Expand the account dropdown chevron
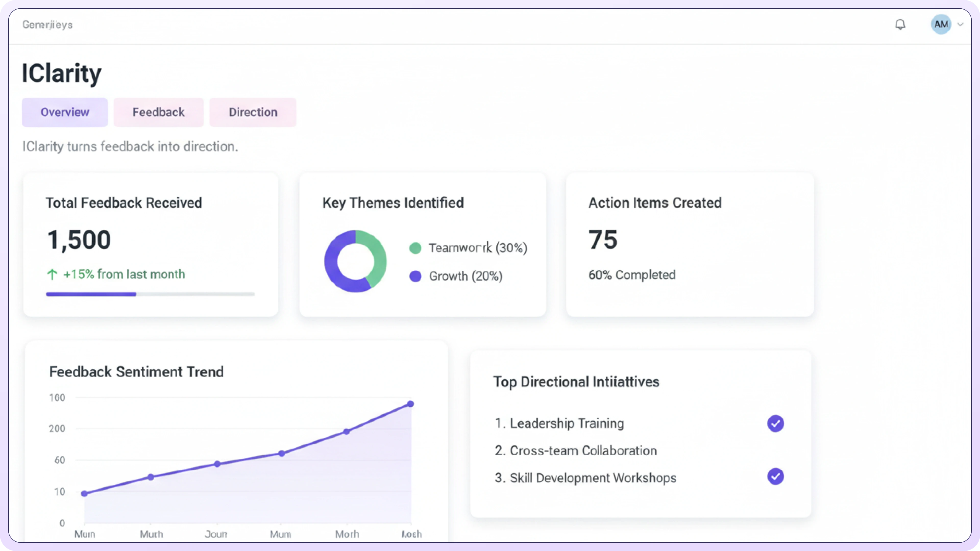 pos(960,25)
